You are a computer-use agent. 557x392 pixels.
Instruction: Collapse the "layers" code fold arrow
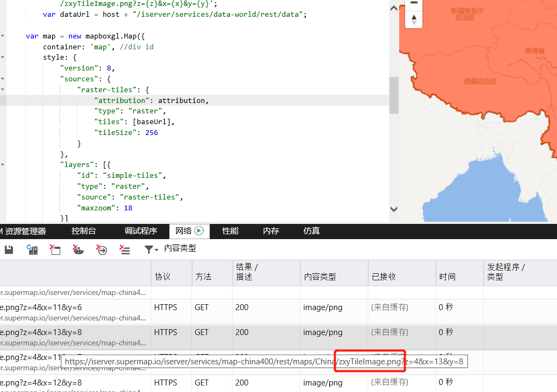tap(3, 165)
